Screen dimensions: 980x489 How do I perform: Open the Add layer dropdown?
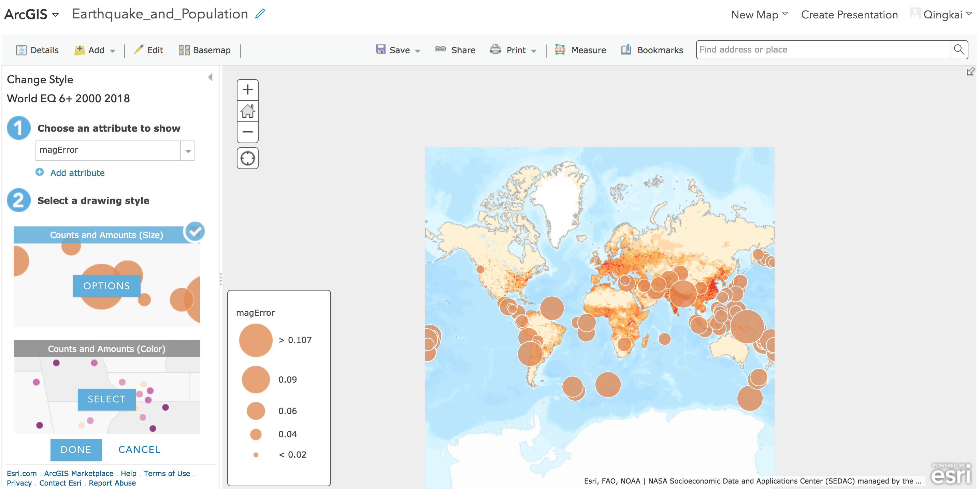(x=95, y=50)
